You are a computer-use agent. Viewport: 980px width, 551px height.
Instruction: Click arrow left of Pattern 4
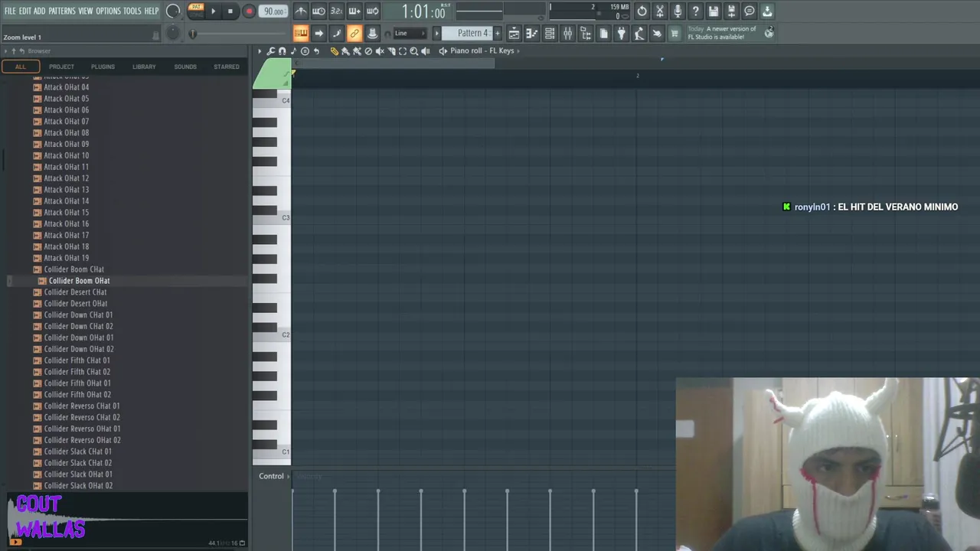click(437, 33)
